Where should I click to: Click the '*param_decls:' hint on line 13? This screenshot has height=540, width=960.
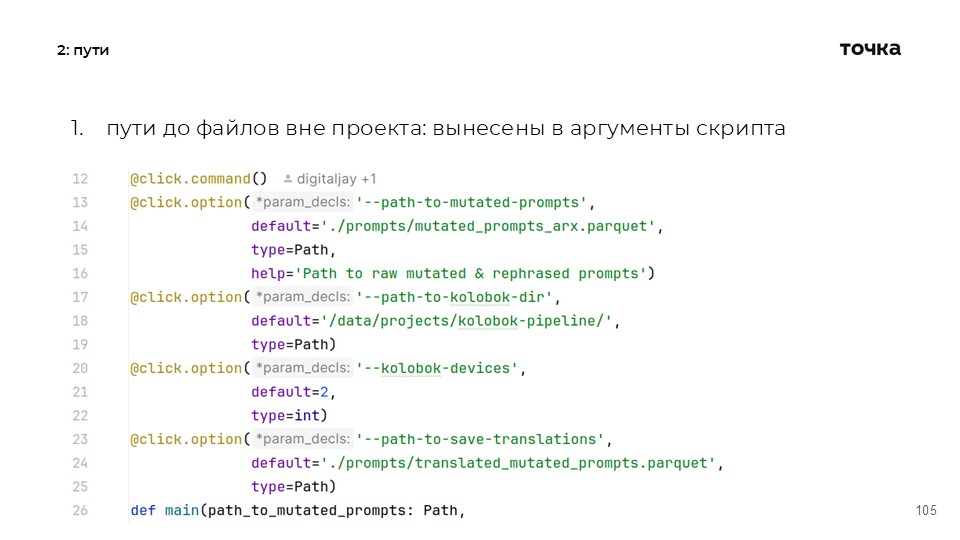303,202
